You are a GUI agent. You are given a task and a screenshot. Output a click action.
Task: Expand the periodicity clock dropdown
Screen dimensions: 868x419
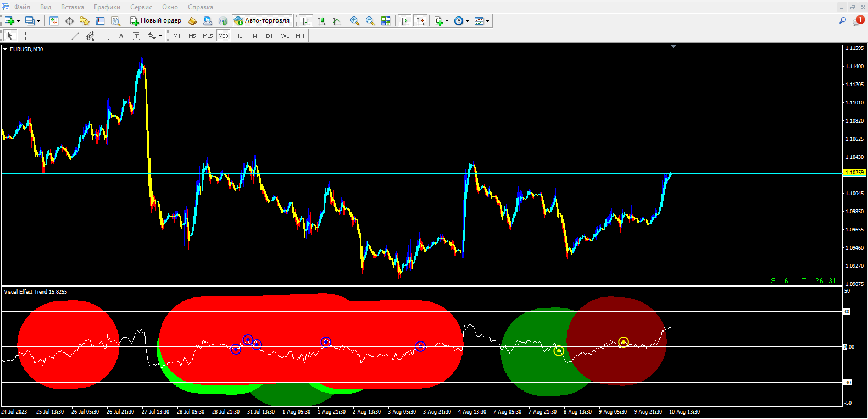(461, 21)
